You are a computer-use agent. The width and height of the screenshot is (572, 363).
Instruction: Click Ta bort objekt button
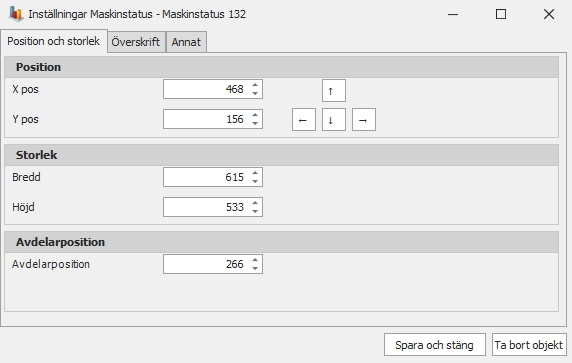tap(529, 345)
